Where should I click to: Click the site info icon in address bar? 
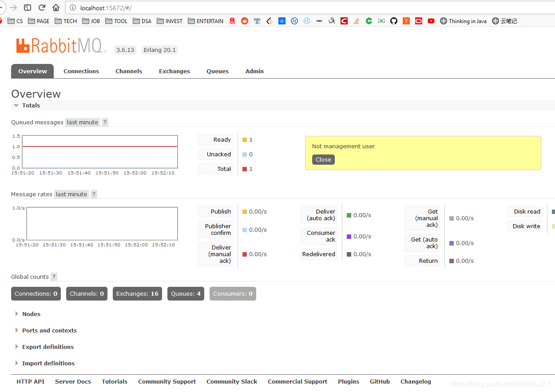coord(73,8)
